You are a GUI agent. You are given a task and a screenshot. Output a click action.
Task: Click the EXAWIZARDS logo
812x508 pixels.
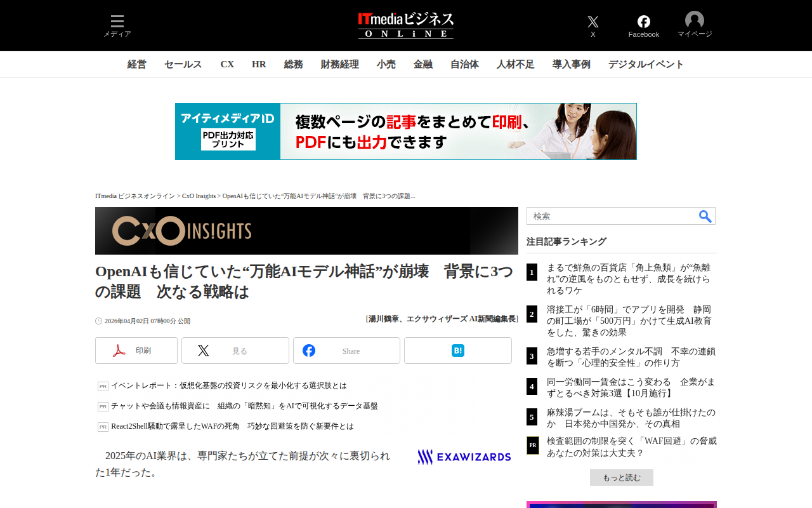pyautogui.click(x=464, y=457)
